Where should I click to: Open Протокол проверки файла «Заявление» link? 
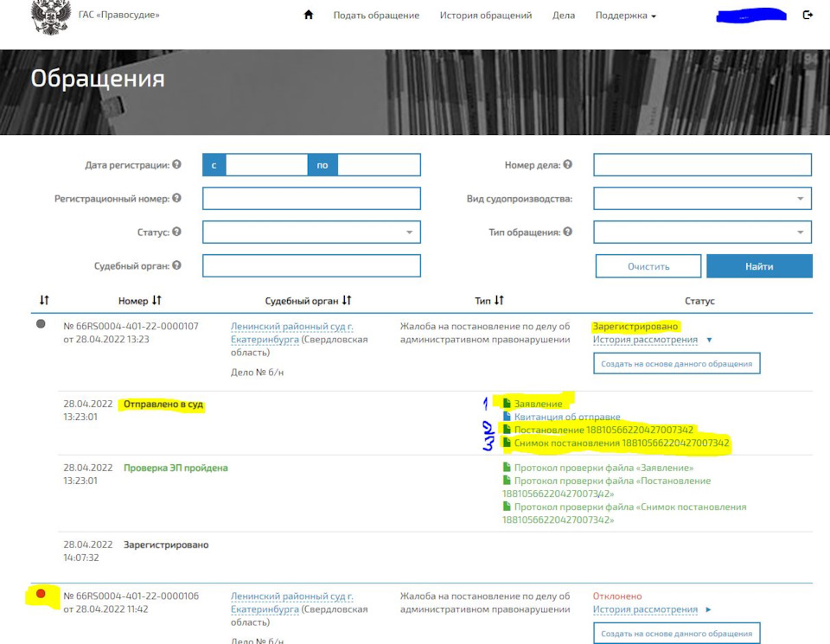tap(603, 468)
